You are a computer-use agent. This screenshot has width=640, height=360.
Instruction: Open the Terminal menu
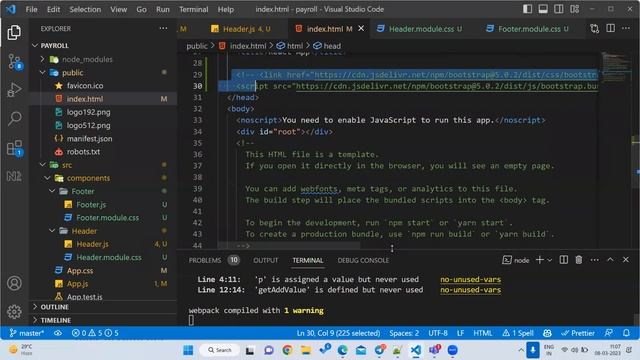point(193,9)
